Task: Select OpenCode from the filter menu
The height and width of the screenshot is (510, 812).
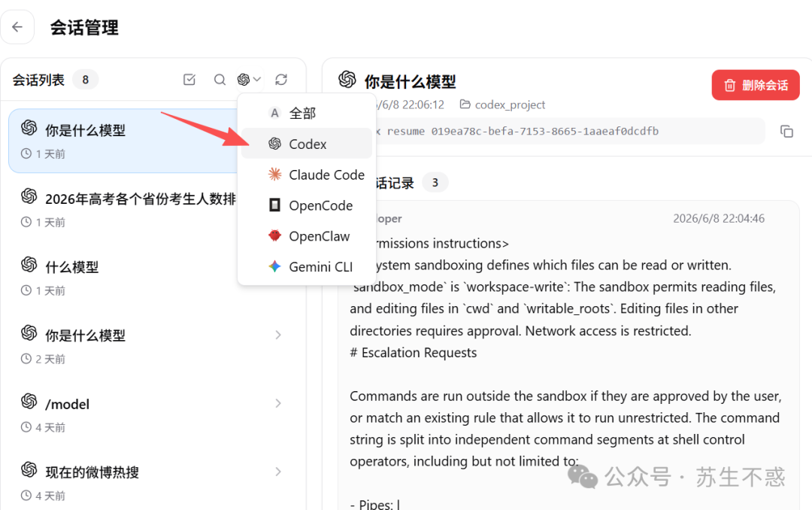Action: tap(307, 205)
